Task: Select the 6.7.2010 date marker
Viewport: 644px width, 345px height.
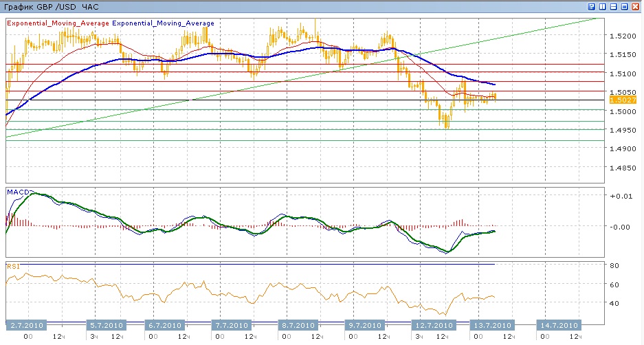Action: (x=166, y=325)
